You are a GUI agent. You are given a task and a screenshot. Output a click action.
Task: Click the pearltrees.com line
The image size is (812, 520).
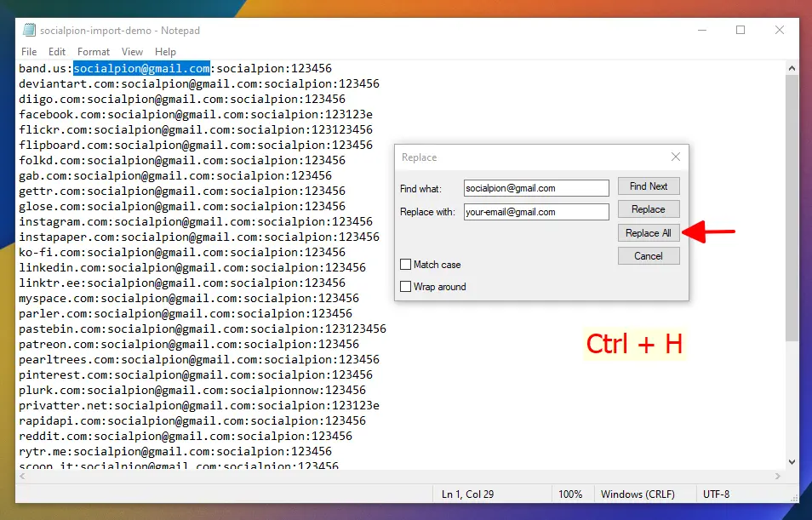(199, 359)
